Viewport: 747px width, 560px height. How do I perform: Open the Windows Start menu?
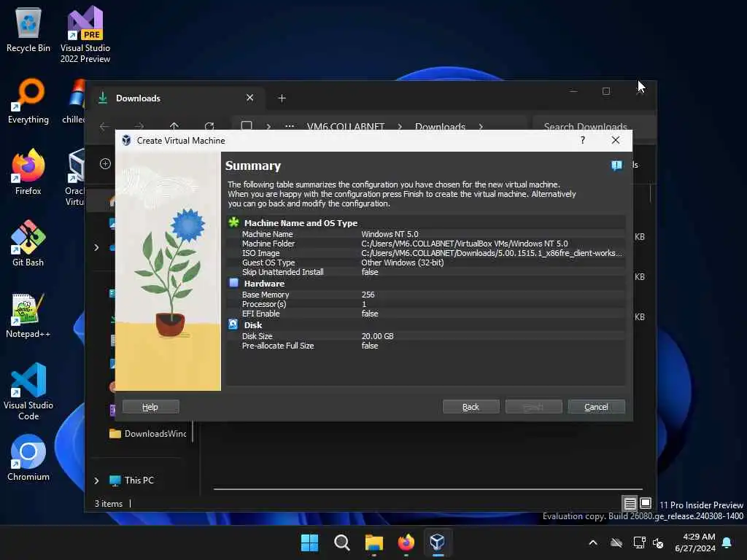pos(309,542)
